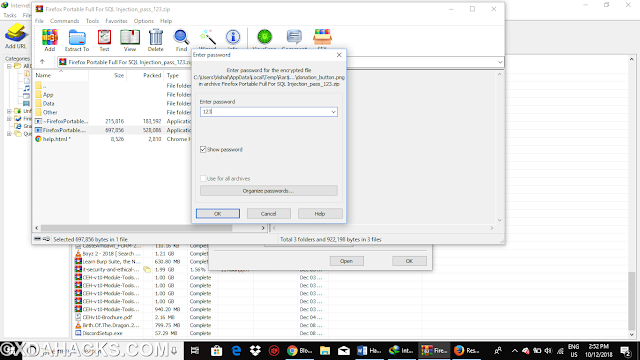Click Open in the download complete dialog
This screenshot has height=360, width=640.
tap(347, 261)
